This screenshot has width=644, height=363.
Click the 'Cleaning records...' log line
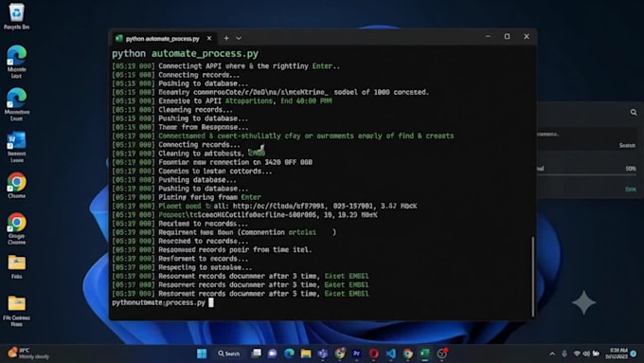172,110
